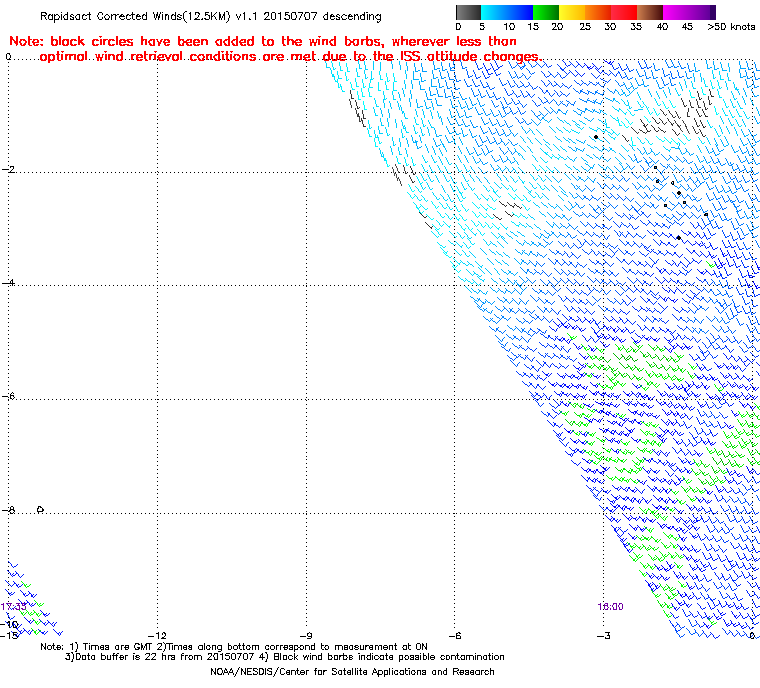The width and height of the screenshot is (760, 688).
Task: Click the purple '17:33' time label
Action: [14, 607]
